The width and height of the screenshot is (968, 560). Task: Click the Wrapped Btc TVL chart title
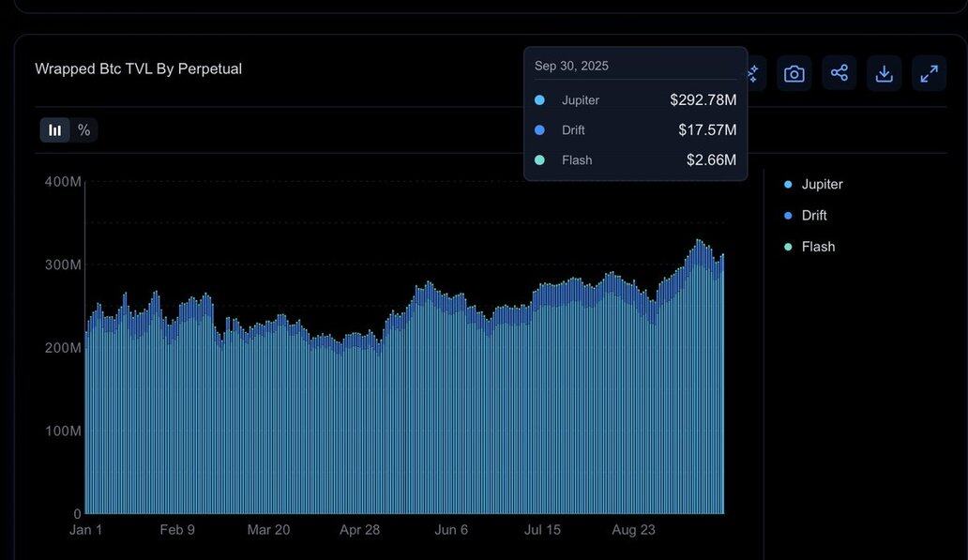point(138,68)
